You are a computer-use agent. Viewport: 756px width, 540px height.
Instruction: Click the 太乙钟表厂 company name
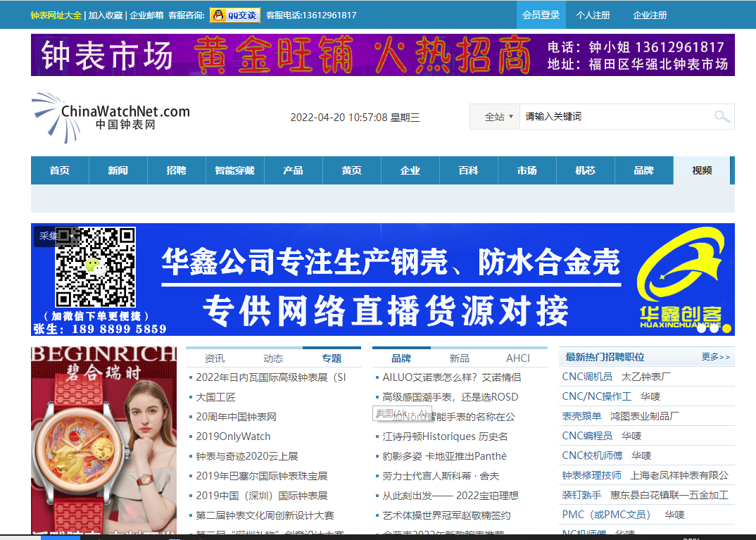click(646, 377)
